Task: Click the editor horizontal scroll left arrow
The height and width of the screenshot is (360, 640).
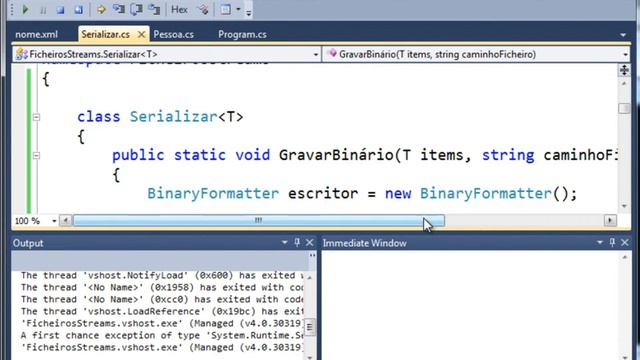Action: (65, 221)
